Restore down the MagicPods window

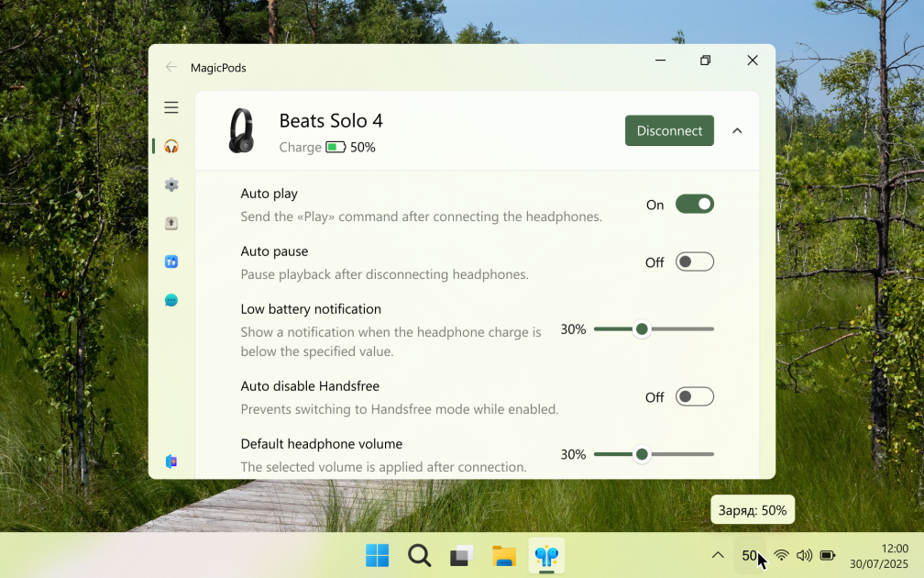[706, 61]
